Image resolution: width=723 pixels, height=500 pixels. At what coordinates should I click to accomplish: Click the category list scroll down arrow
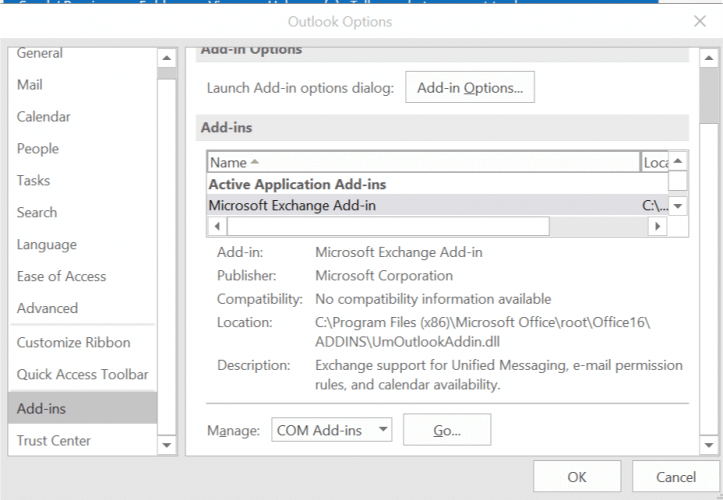pyautogui.click(x=166, y=445)
